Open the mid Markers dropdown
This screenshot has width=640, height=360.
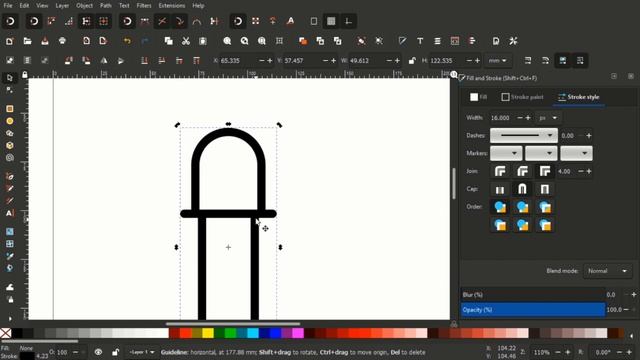[x=541, y=153]
